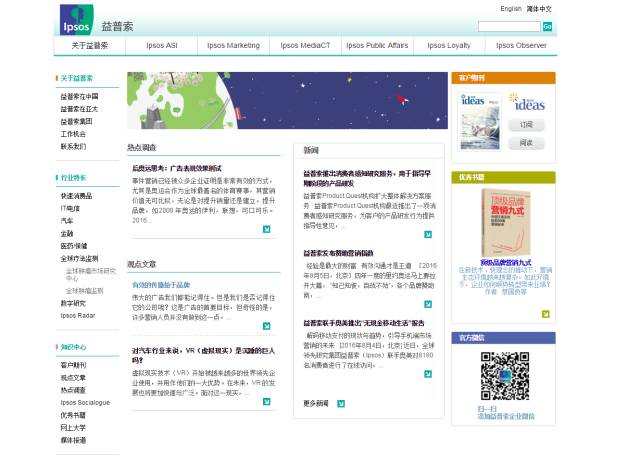Open 数字研究 sidebar link
This screenshot has width=640, height=473.
(x=73, y=303)
